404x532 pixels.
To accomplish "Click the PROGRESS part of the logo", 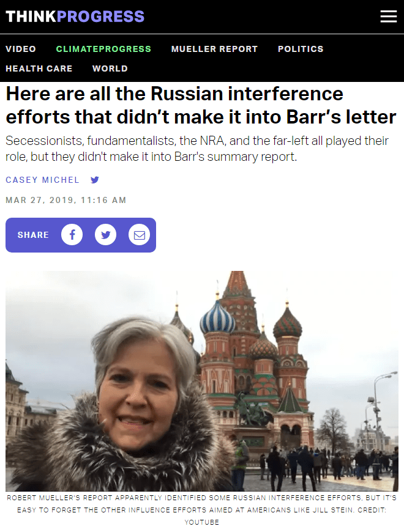I will [100, 17].
